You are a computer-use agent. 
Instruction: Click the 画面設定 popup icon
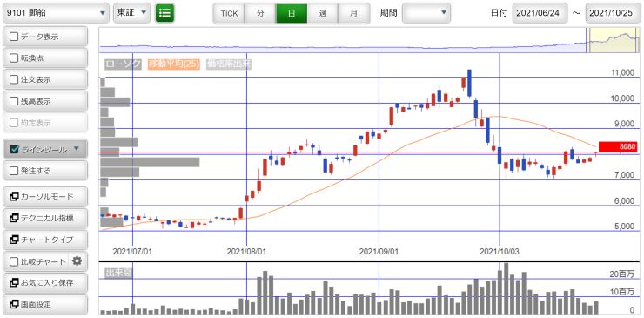[x=14, y=304]
